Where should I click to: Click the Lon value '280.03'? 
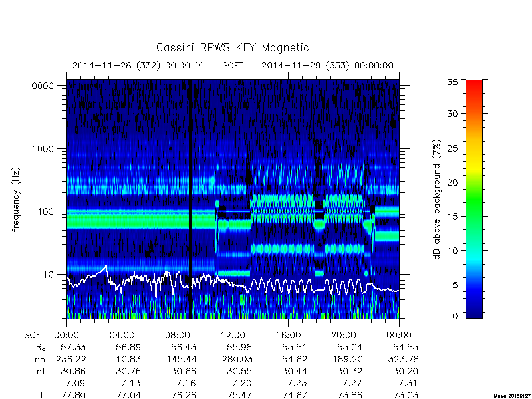pyautogui.click(x=237, y=359)
